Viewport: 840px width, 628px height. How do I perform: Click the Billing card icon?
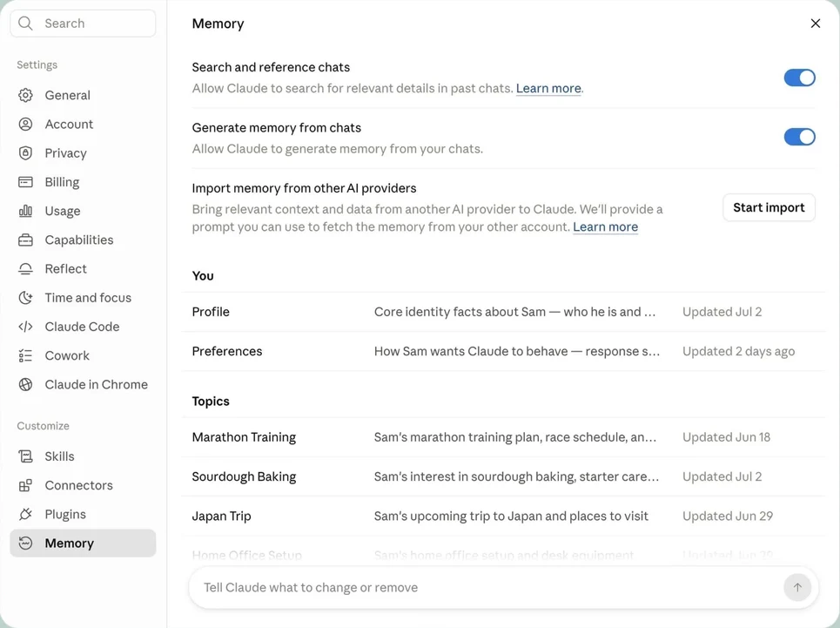[25, 182]
